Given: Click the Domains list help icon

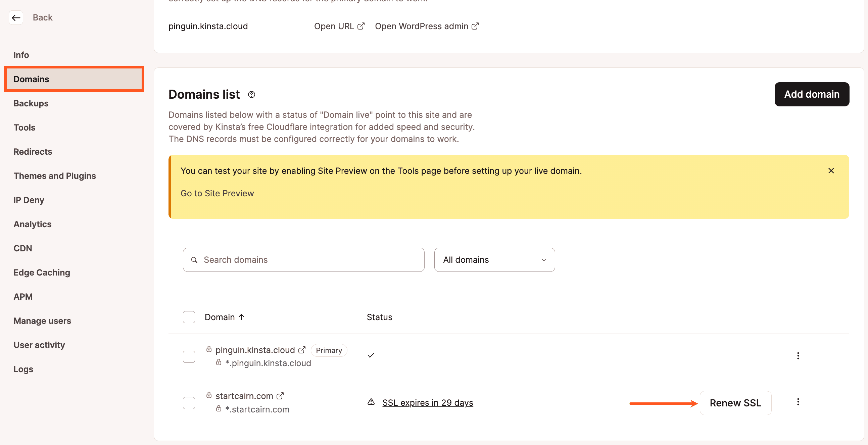Looking at the screenshot, I should click(251, 95).
